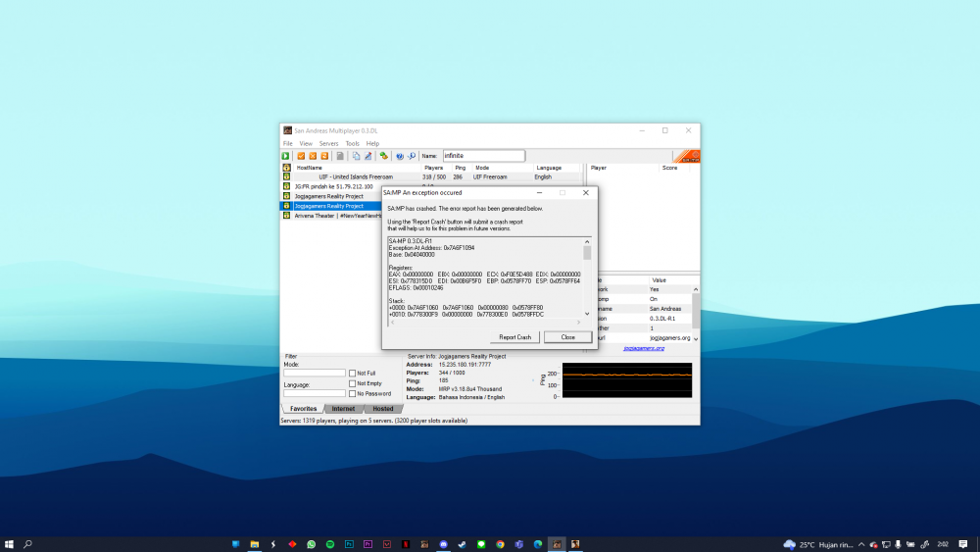Image resolution: width=980 pixels, height=552 pixels.
Task: Click crash report horizontal scroll right arrow
Action: 579,322
